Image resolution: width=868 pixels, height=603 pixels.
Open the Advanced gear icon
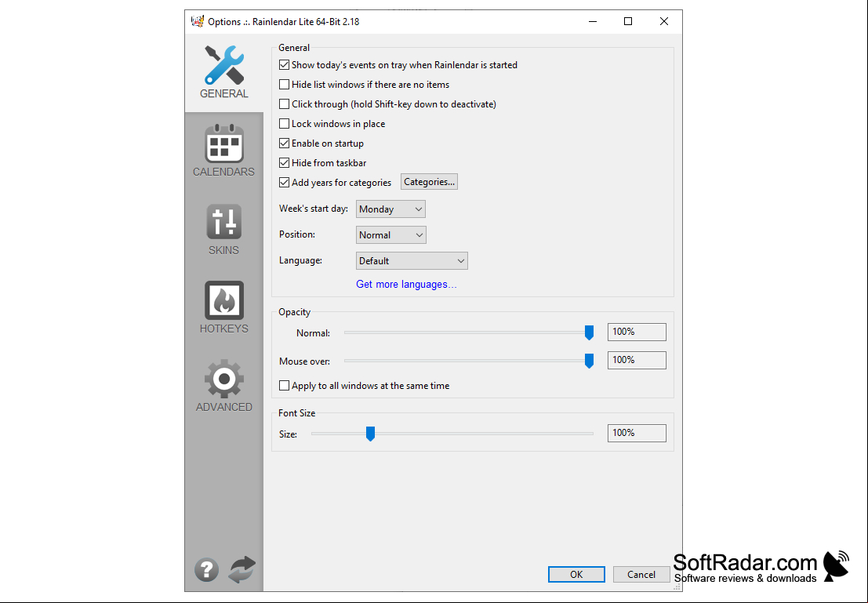(223, 379)
